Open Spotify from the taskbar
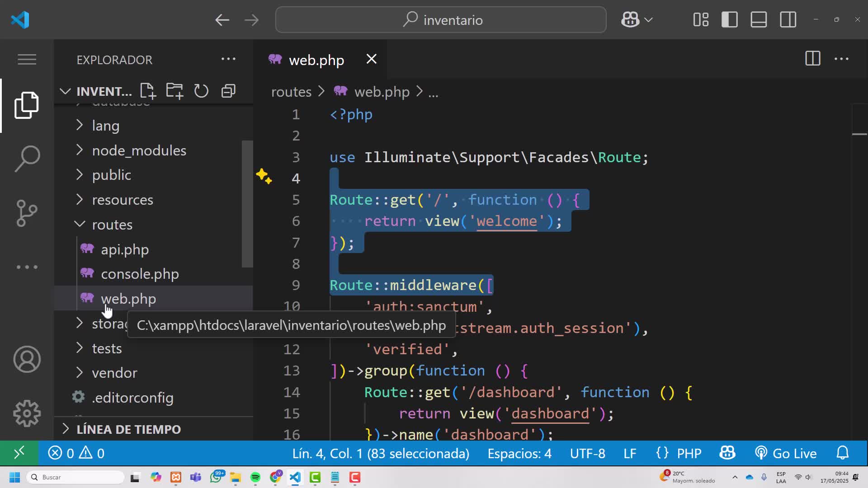Screen dimensions: 868x488 coord(255,477)
